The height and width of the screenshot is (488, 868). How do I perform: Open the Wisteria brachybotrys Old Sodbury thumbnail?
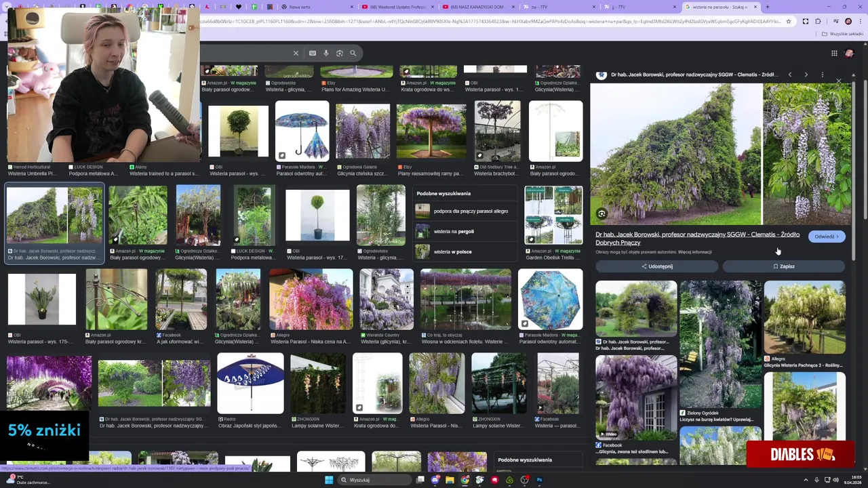497,131
